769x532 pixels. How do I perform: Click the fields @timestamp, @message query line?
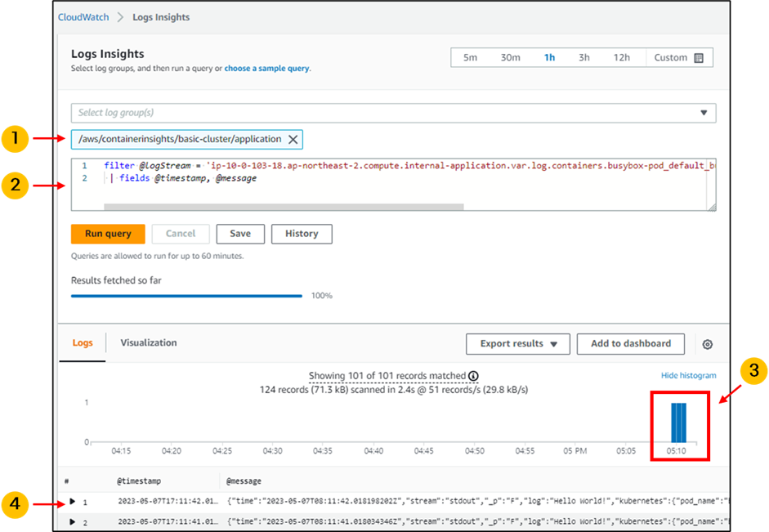[x=187, y=178]
